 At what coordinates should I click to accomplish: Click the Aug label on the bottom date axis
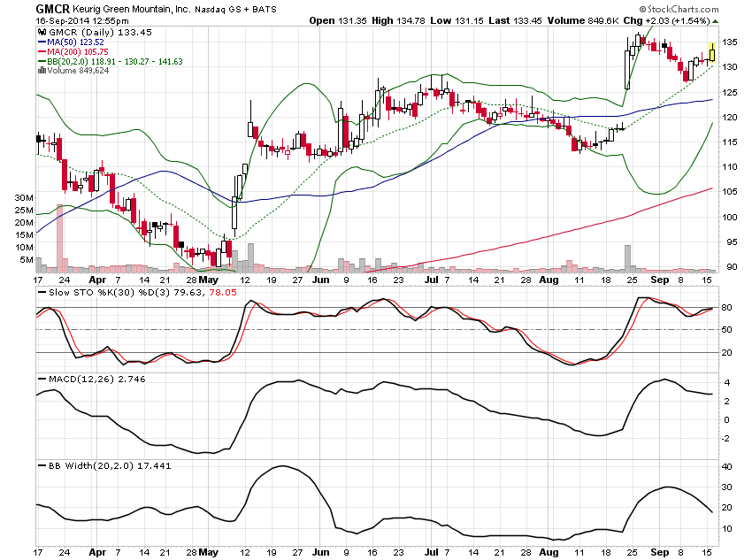click(549, 552)
